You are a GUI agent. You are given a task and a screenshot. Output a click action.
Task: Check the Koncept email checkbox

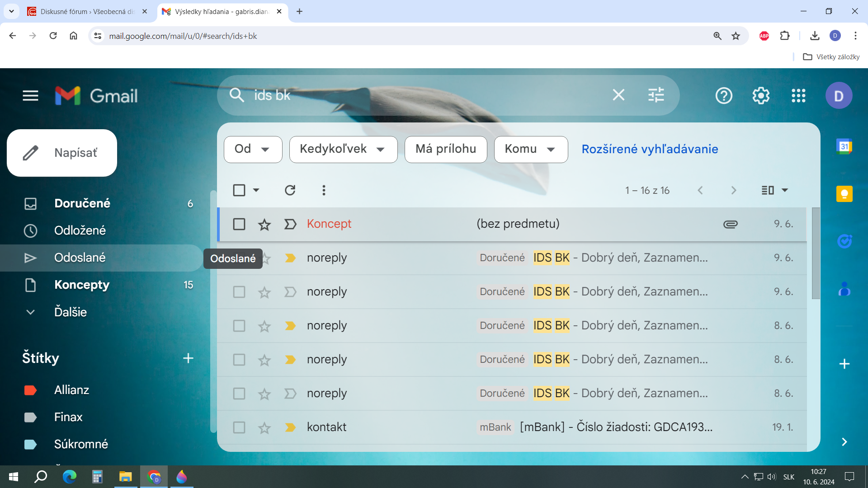pyautogui.click(x=239, y=224)
